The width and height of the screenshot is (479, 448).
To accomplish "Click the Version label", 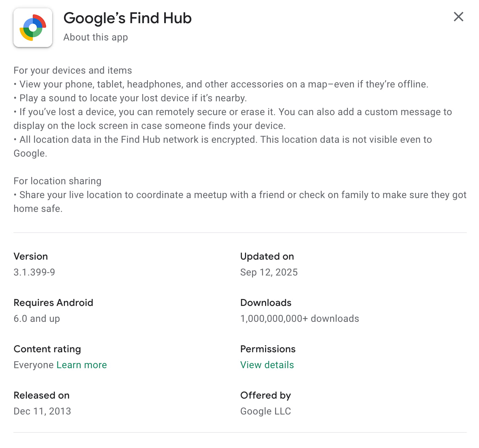I will point(31,256).
